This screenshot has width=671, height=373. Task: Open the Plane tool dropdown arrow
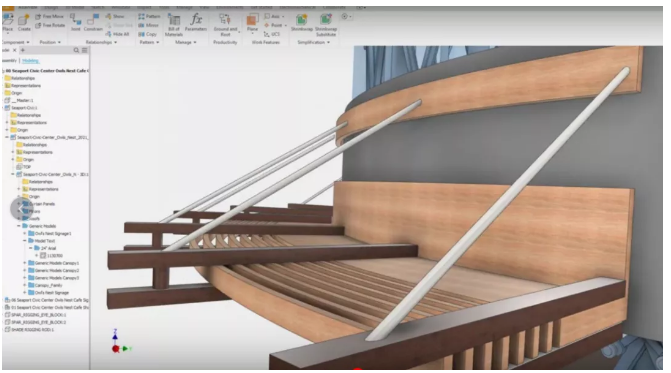252,33
